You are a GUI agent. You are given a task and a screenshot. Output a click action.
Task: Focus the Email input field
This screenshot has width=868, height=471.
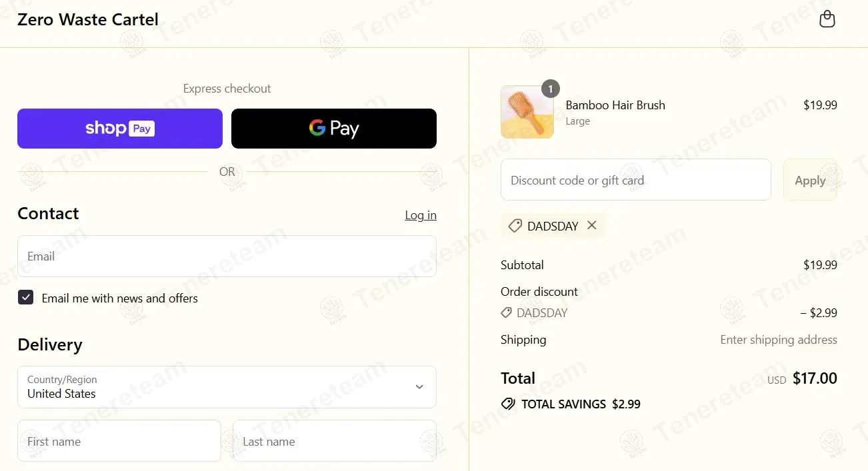click(227, 256)
